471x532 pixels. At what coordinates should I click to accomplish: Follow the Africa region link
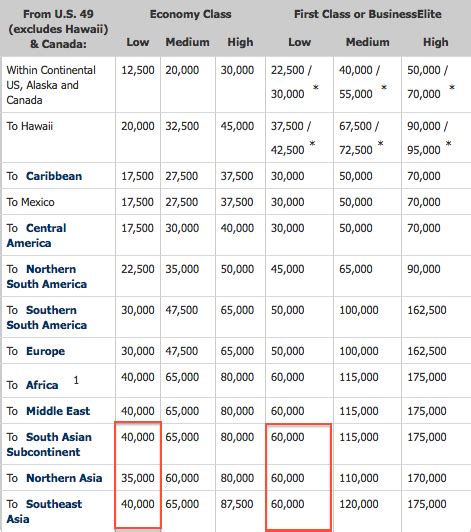click(x=42, y=385)
